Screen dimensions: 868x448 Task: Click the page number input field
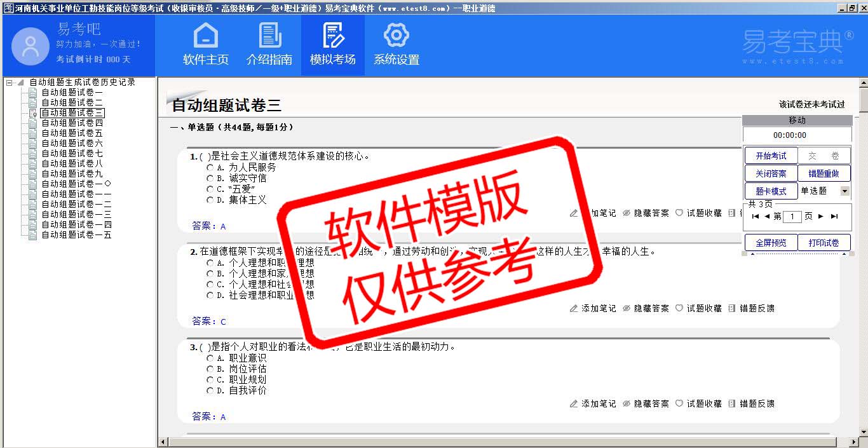click(x=792, y=217)
